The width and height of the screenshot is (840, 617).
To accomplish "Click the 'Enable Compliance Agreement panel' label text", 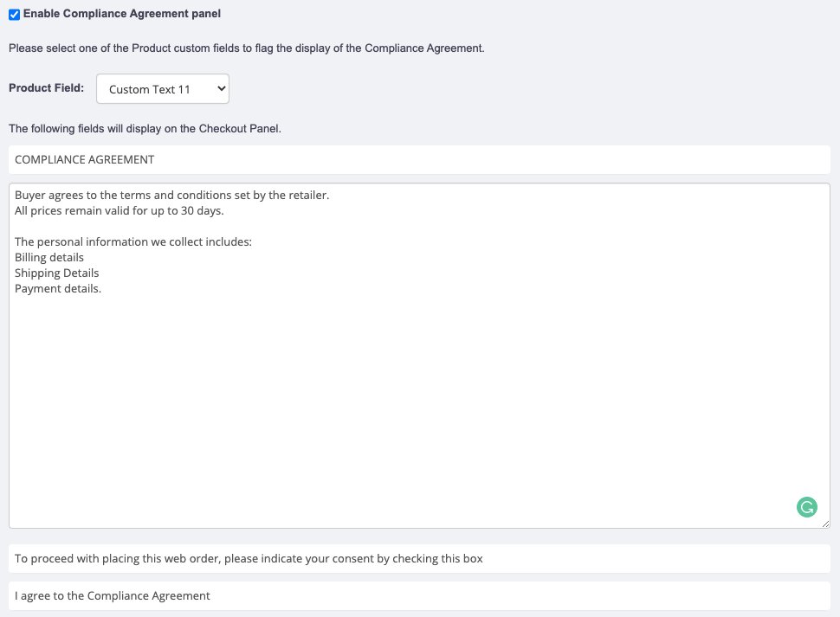I will pos(121,14).
